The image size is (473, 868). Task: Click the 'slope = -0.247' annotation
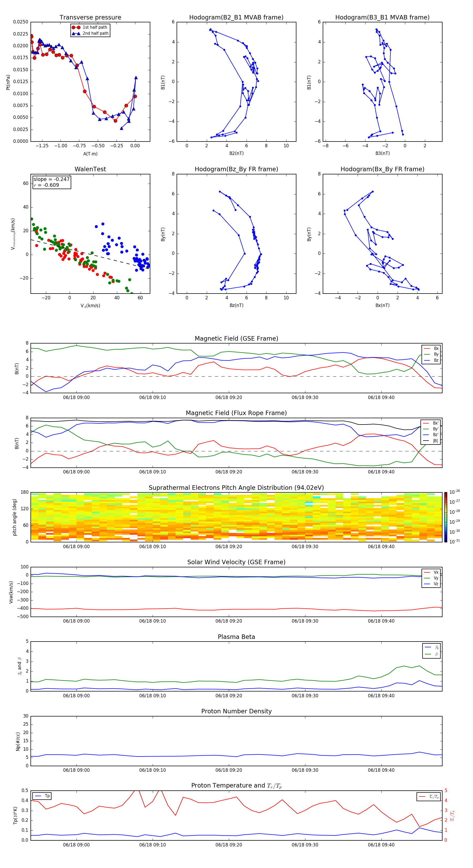[x=52, y=179]
